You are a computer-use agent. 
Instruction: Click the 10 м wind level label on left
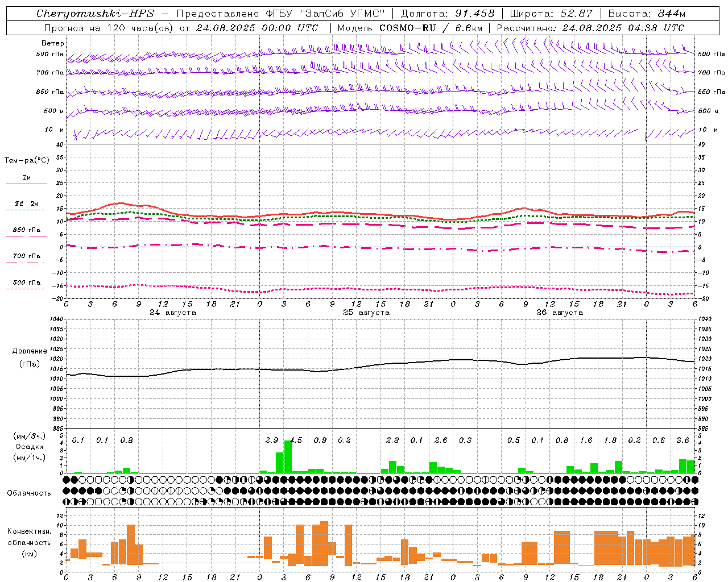coord(55,130)
